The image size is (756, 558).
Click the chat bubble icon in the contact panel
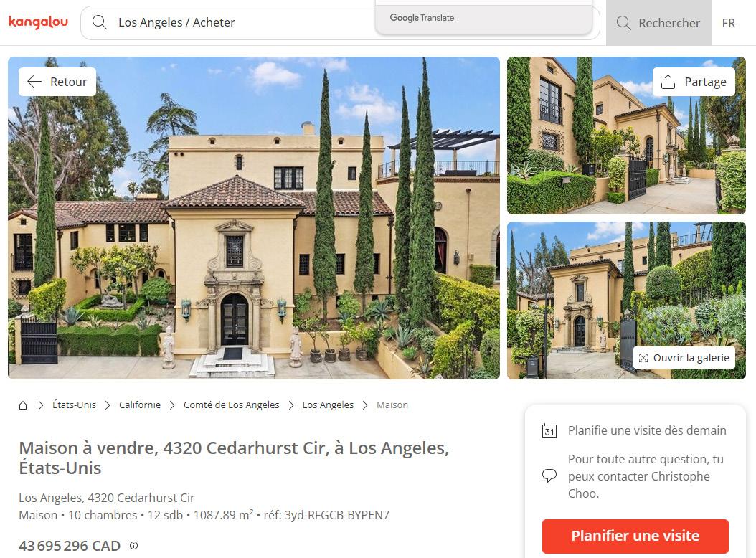tap(549, 476)
